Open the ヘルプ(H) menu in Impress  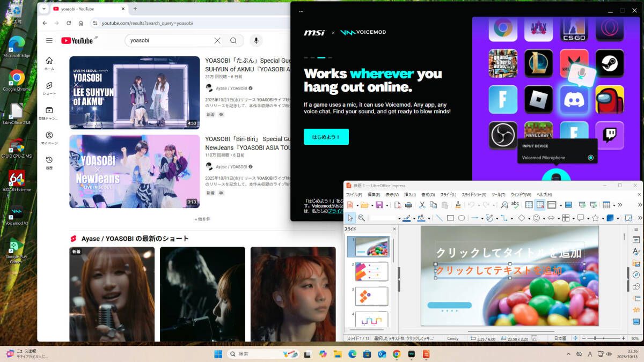[544, 194]
